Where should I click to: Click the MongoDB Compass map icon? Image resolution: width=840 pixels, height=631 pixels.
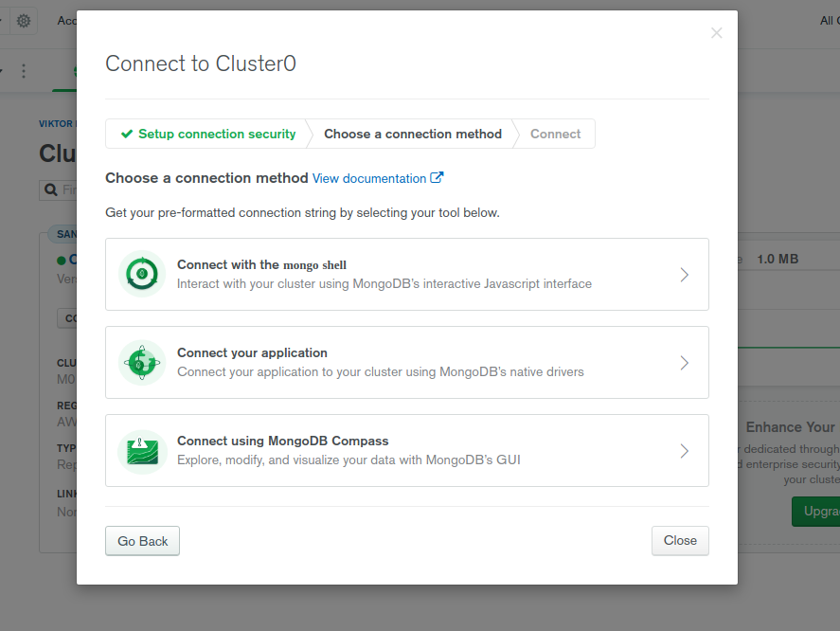click(x=142, y=451)
